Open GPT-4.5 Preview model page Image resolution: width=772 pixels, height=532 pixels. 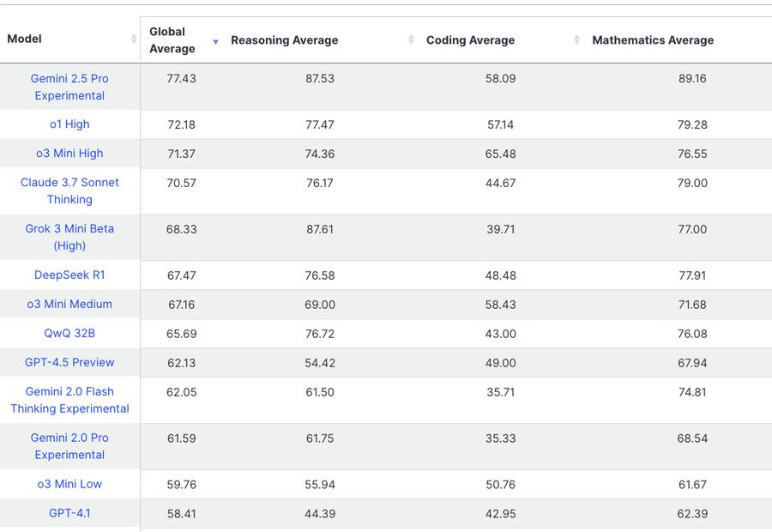point(69,363)
